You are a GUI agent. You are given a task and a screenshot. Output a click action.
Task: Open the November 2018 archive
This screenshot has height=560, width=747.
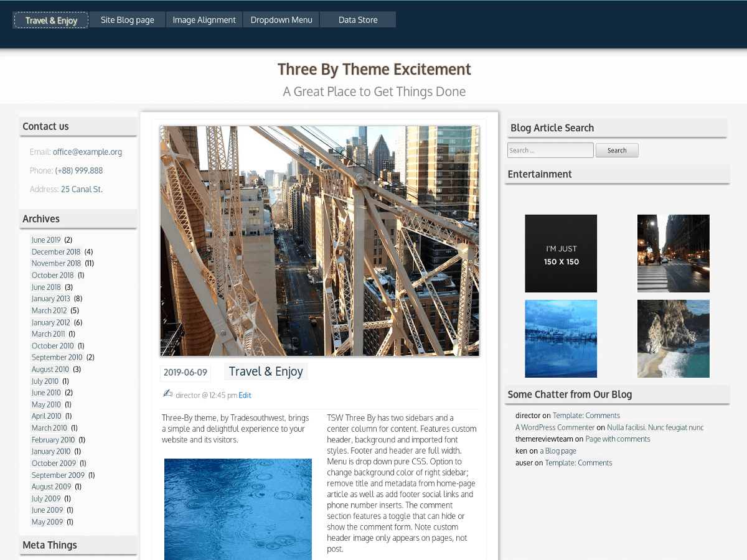click(x=56, y=263)
